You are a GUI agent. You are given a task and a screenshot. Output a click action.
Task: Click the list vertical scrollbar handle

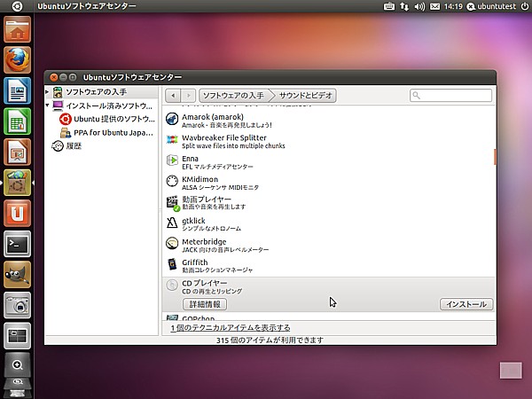click(495, 157)
